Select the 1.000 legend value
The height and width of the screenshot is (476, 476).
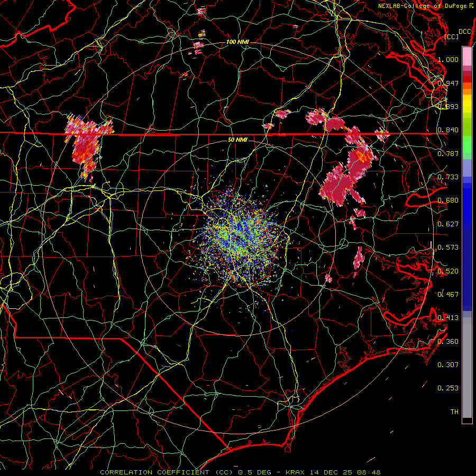448,59
